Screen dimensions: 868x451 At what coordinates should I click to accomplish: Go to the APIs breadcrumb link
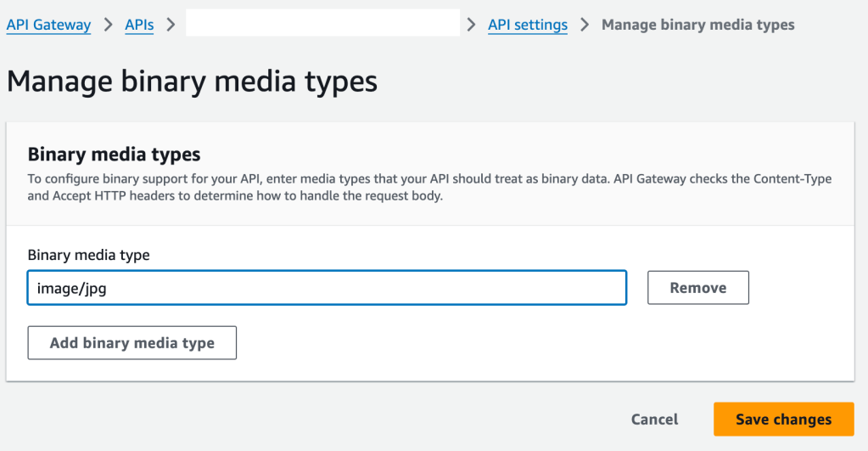coord(139,25)
